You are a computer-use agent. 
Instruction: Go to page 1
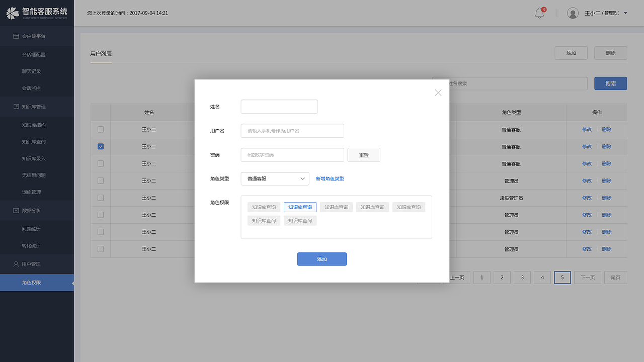(x=482, y=278)
